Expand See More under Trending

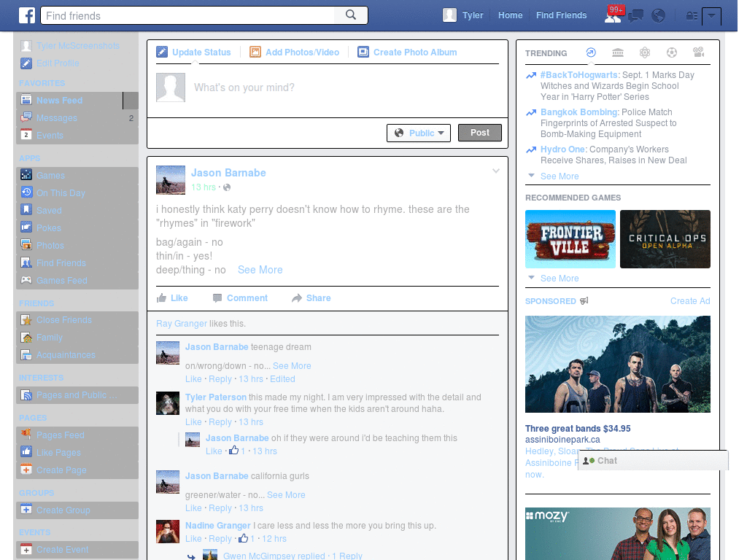click(x=560, y=176)
